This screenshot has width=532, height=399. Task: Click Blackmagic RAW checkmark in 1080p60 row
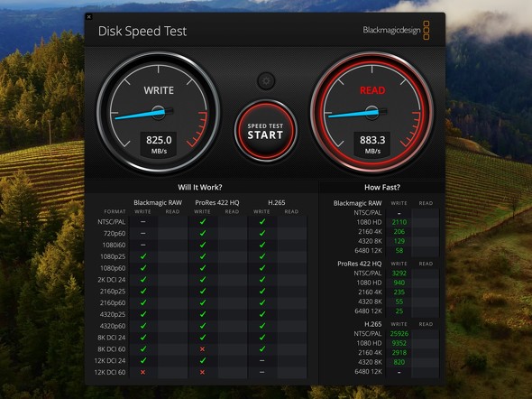pyautogui.click(x=143, y=268)
